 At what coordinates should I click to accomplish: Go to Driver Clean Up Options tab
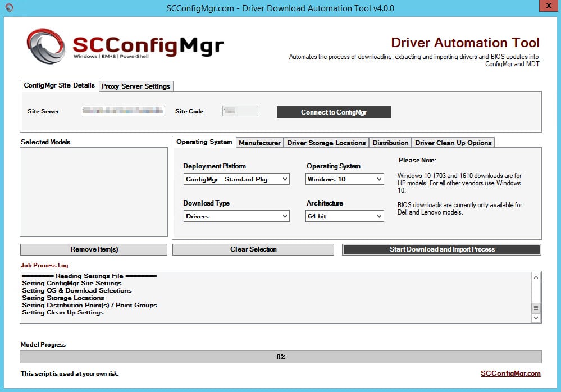[453, 143]
